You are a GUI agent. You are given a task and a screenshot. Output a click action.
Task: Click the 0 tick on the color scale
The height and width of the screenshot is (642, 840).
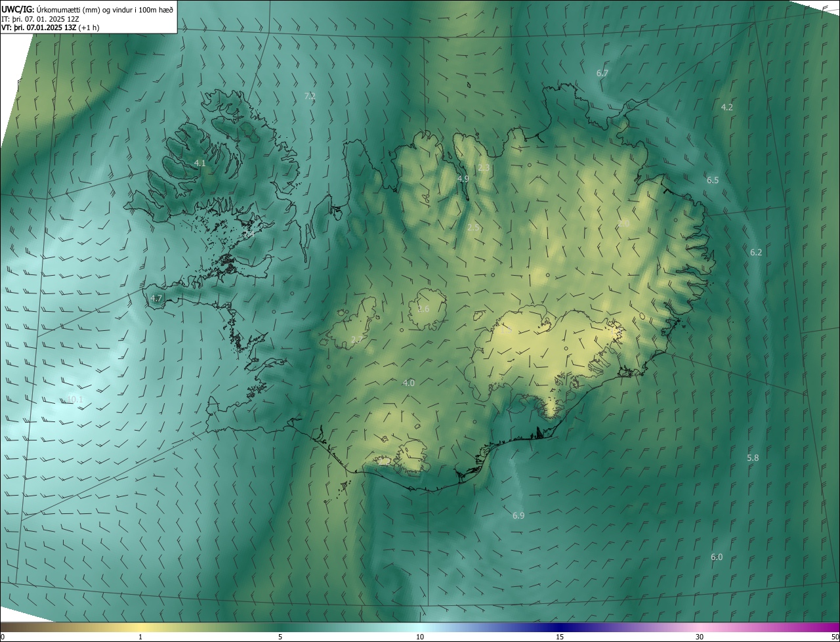(3, 637)
